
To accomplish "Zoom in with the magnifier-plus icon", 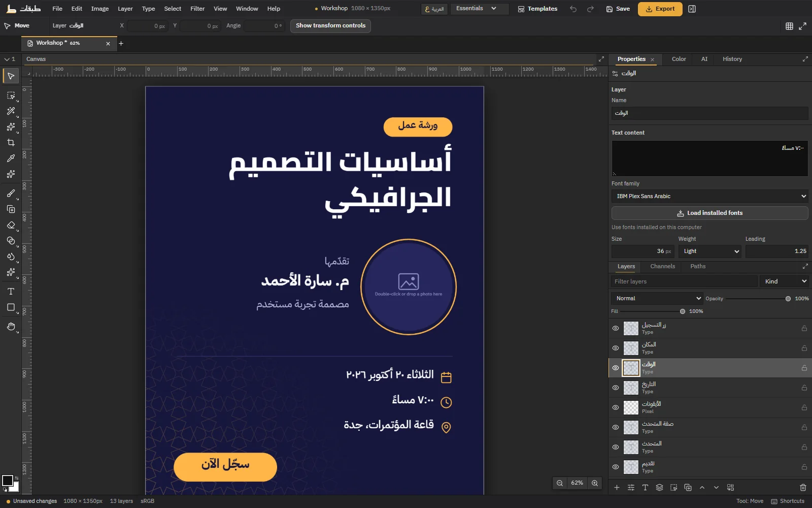I will tap(595, 483).
